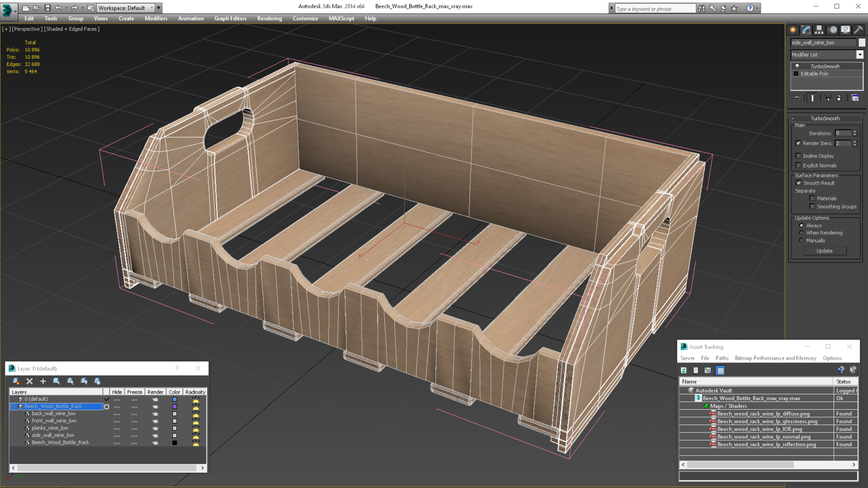
Task: Open the Rendering menu
Action: (x=269, y=18)
